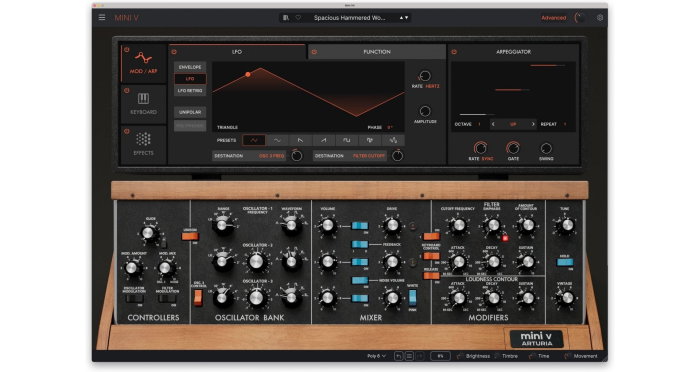Click the arpeggiator Gate knob
This screenshot has height=372, width=700.
tap(513, 147)
